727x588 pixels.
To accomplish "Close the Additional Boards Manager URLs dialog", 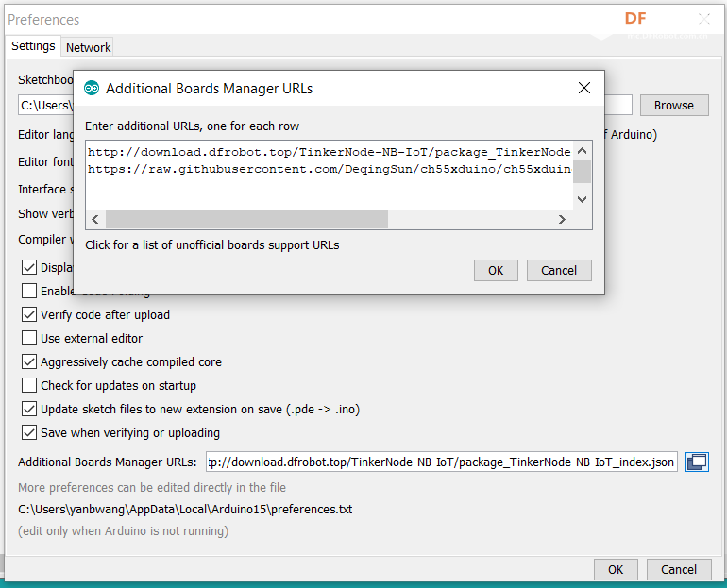I will coord(584,88).
